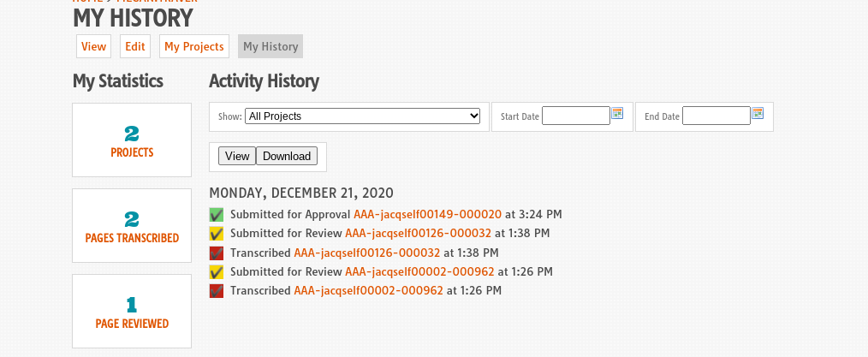Click into the Start Date field
The width and height of the screenshot is (868, 357).
point(575,116)
